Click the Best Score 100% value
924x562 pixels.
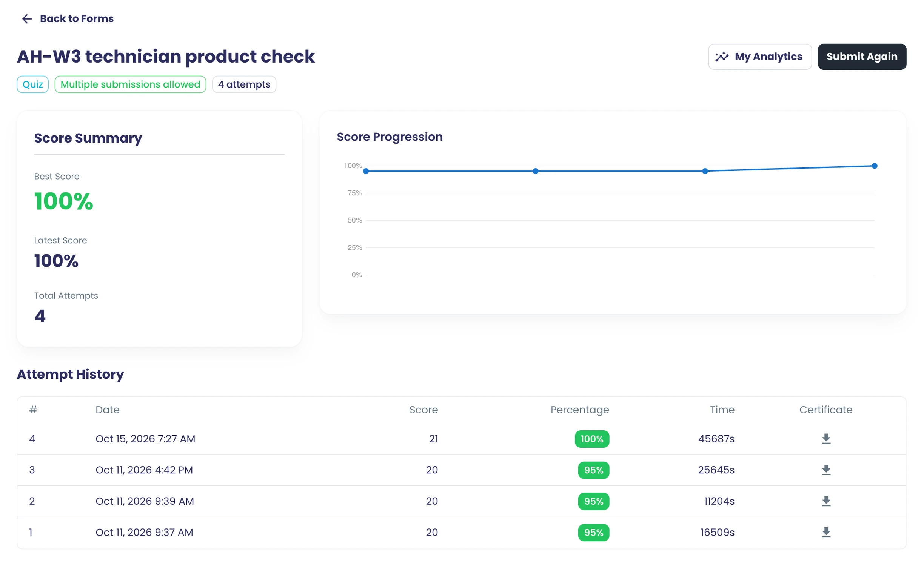[x=63, y=201]
